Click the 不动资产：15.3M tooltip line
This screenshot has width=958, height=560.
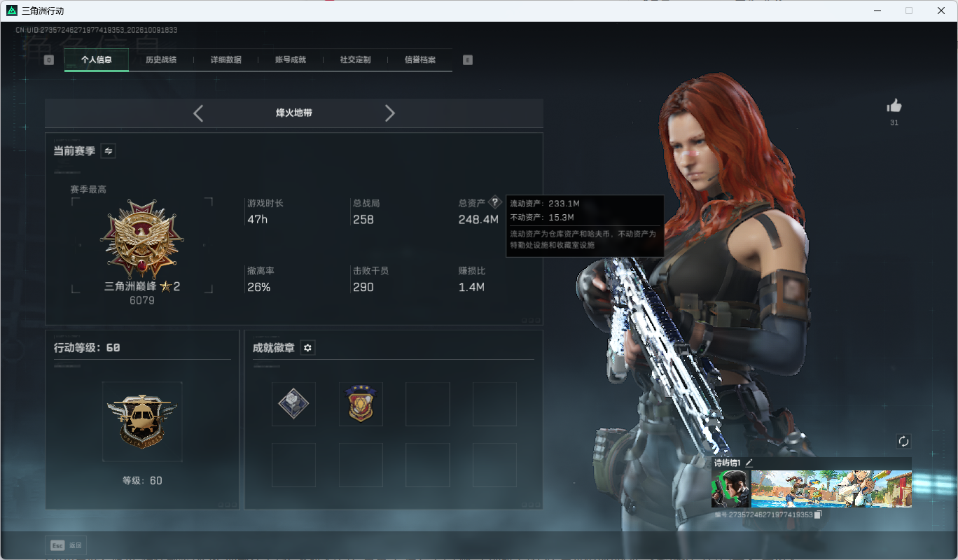[542, 218]
